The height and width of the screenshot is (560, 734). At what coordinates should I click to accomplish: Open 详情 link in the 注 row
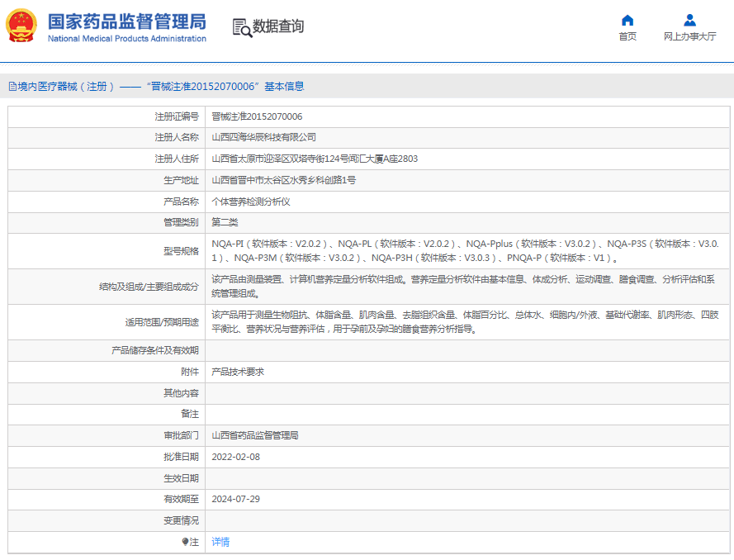220,542
